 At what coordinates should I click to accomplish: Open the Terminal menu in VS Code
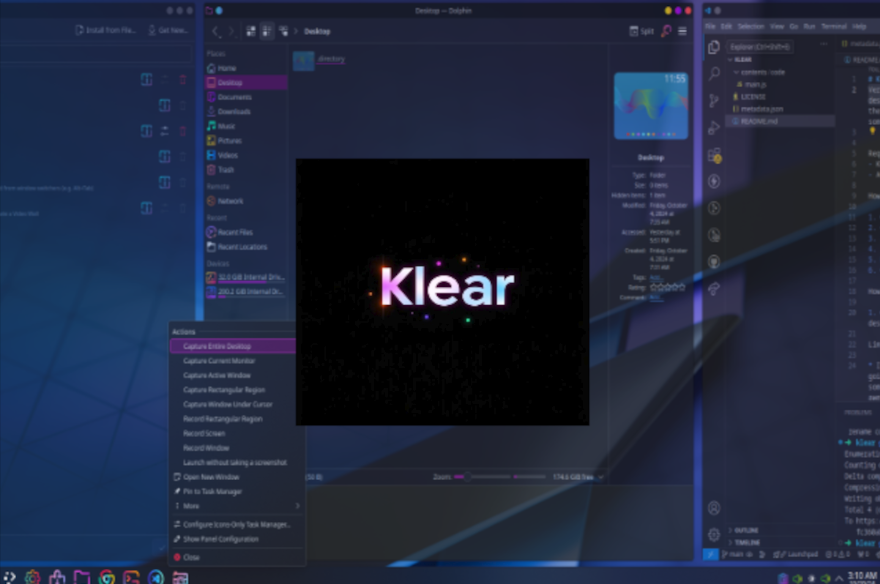click(834, 27)
